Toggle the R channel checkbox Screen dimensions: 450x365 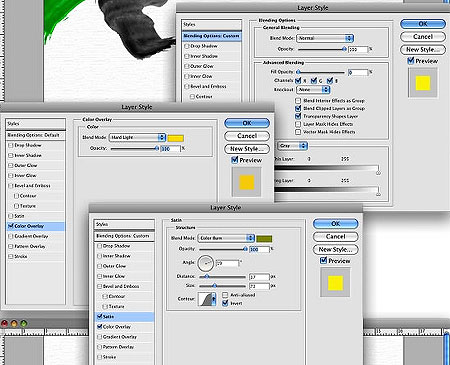point(298,80)
